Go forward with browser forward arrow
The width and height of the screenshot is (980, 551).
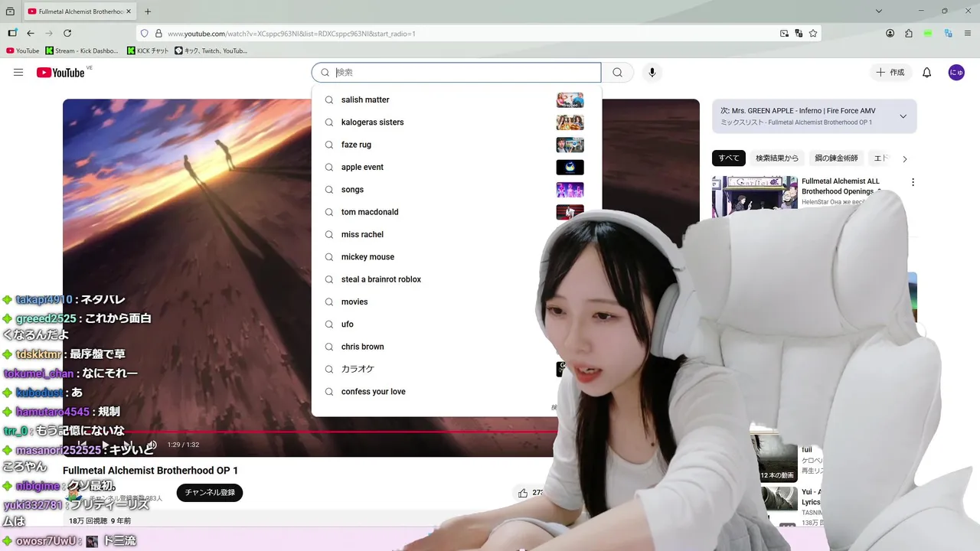click(49, 34)
